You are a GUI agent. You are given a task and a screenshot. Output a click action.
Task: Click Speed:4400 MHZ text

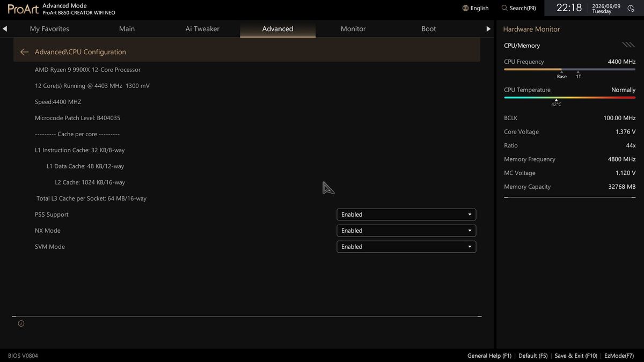[58, 102]
